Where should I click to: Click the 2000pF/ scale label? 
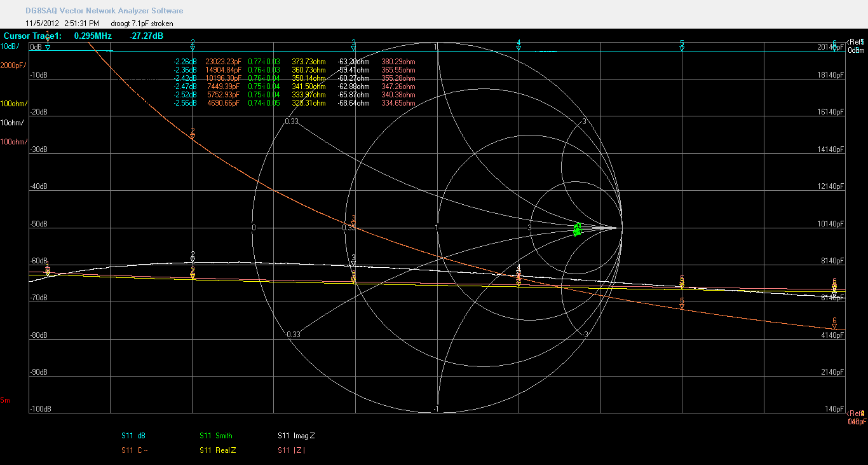[13, 66]
